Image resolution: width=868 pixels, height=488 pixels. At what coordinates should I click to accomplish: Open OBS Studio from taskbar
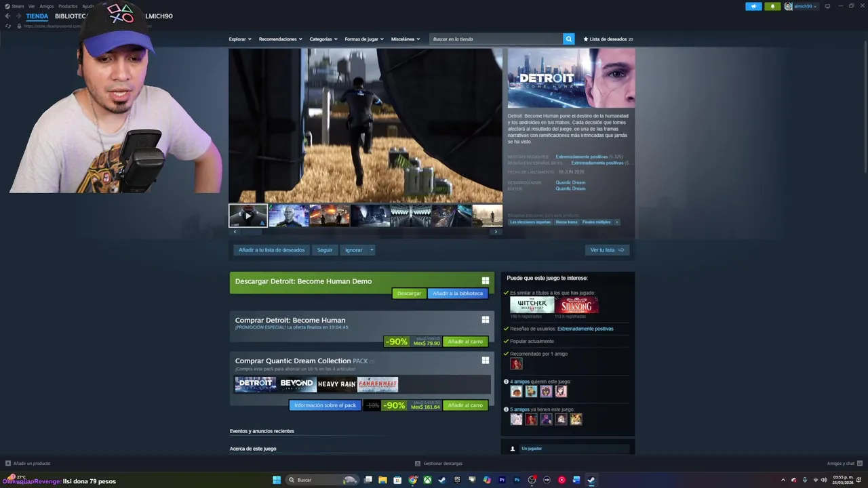pos(532,480)
